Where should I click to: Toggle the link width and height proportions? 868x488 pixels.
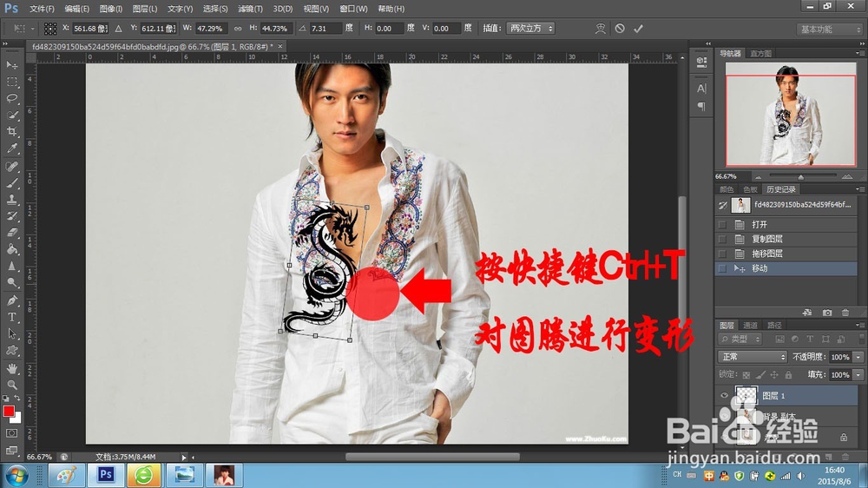(238, 29)
